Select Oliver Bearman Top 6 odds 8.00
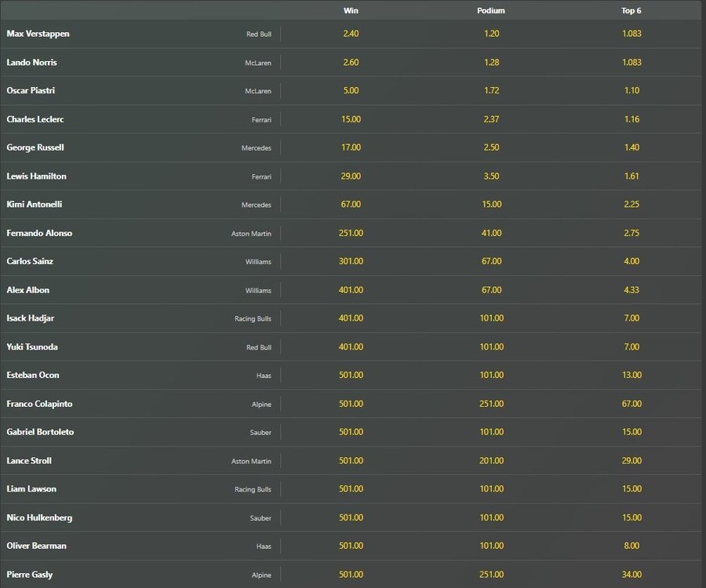706x588 pixels. [x=631, y=546]
